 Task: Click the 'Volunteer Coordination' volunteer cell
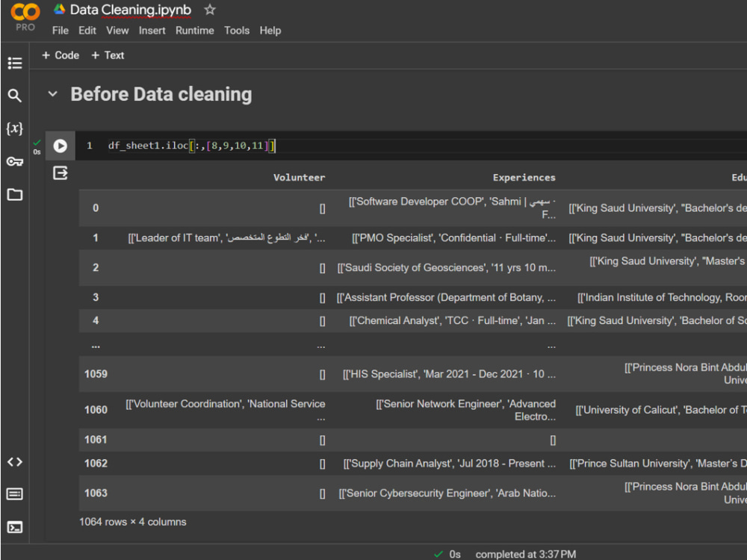click(x=226, y=410)
